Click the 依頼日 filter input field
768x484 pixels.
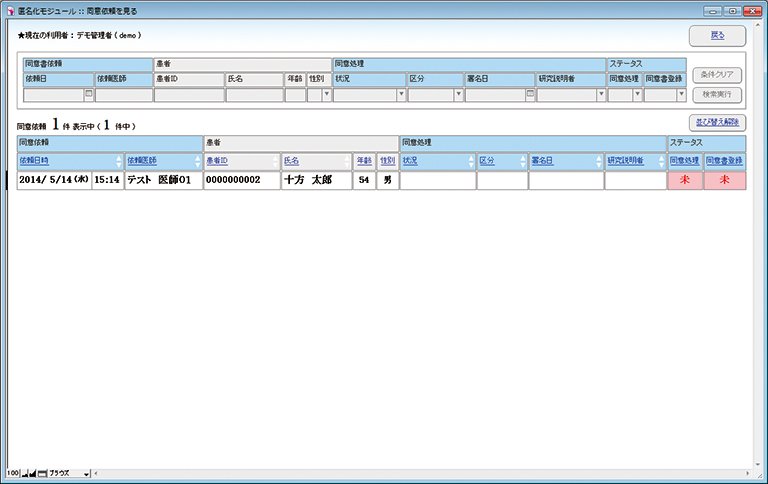(54, 95)
